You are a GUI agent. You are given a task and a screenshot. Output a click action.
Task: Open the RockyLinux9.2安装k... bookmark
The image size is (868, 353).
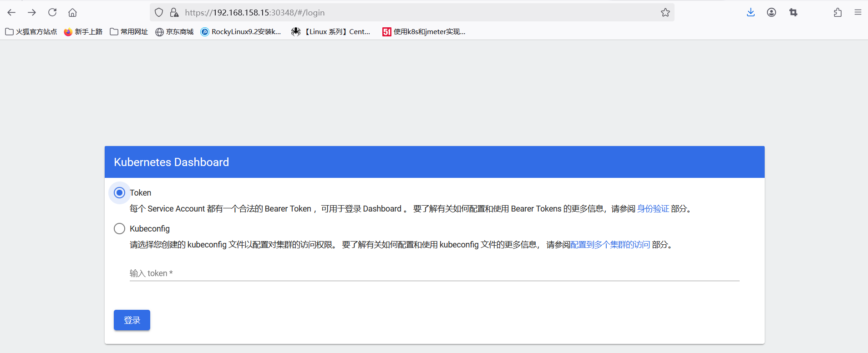[241, 31]
